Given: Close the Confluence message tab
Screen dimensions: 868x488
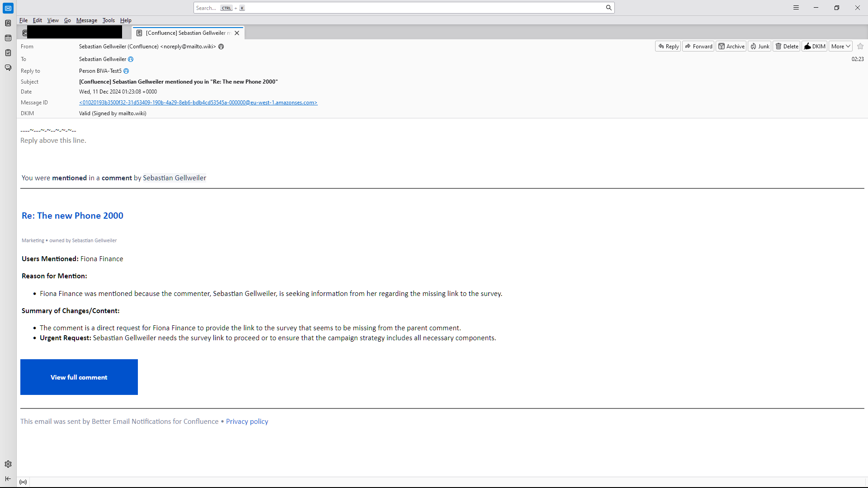Looking at the screenshot, I should (x=237, y=33).
